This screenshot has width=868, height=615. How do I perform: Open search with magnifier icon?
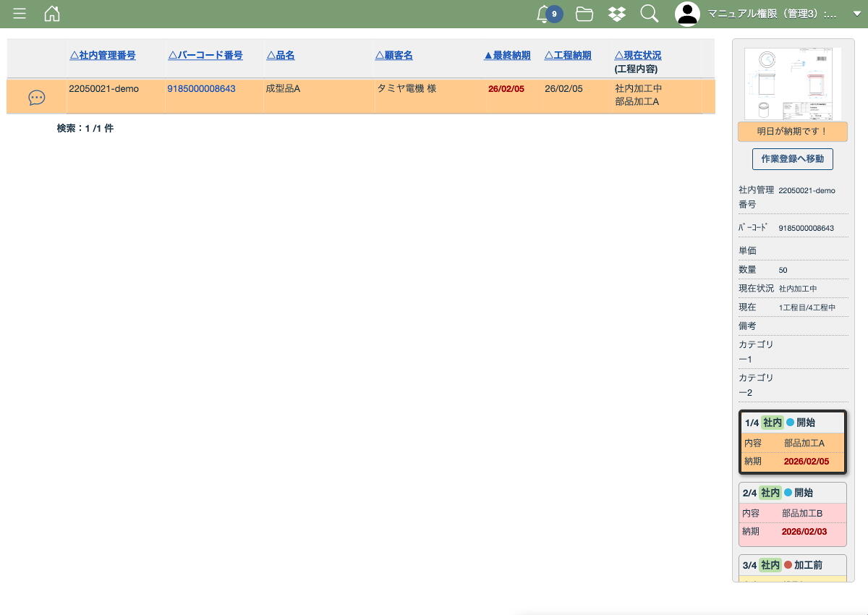(x=649, y=14)
